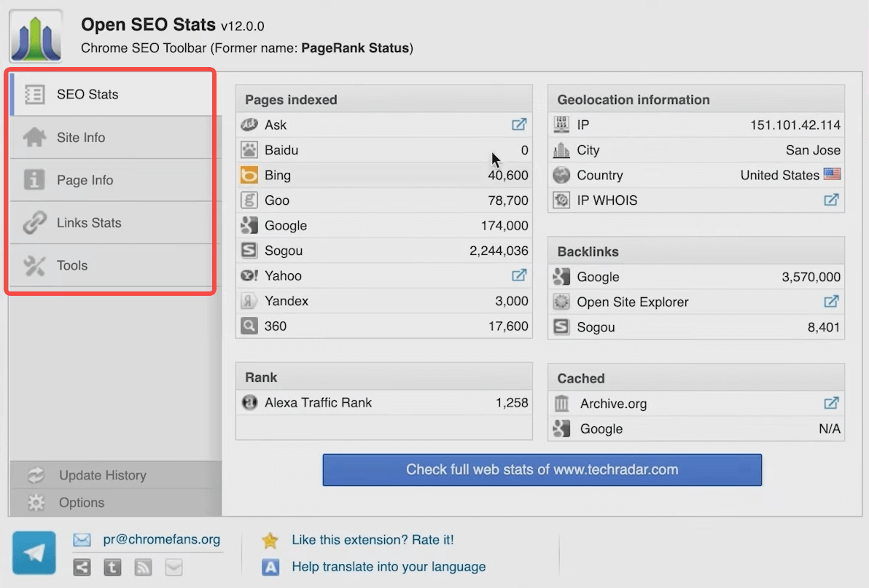Click the IP address icon

tap(561, 125)
